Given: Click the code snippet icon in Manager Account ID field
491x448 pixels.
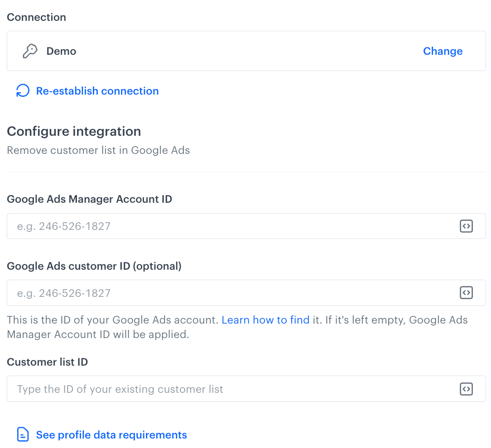Looking at the screenshot, I should [466, 226].
